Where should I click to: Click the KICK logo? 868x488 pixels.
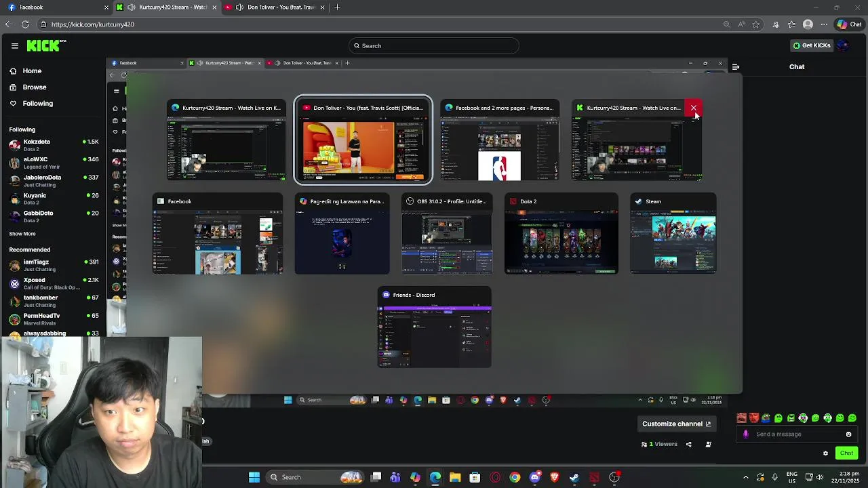(46, 45)
